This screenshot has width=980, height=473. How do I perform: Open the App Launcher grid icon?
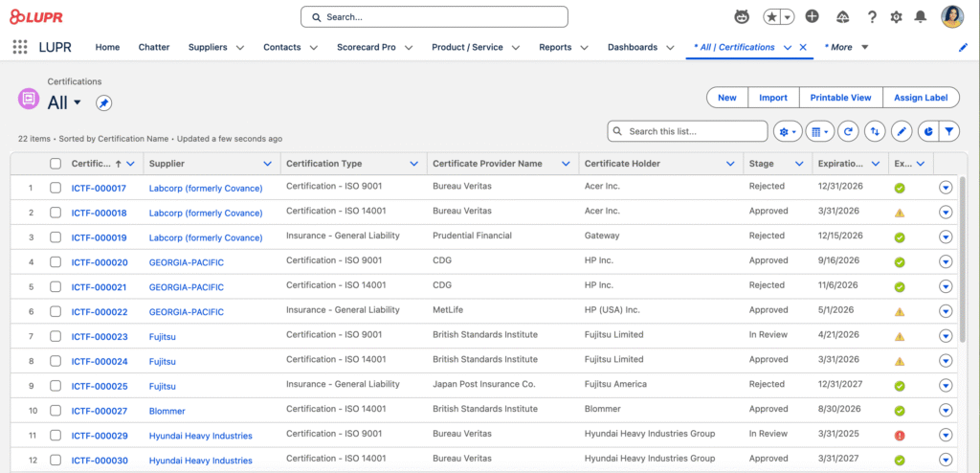(x=20, y=47)
